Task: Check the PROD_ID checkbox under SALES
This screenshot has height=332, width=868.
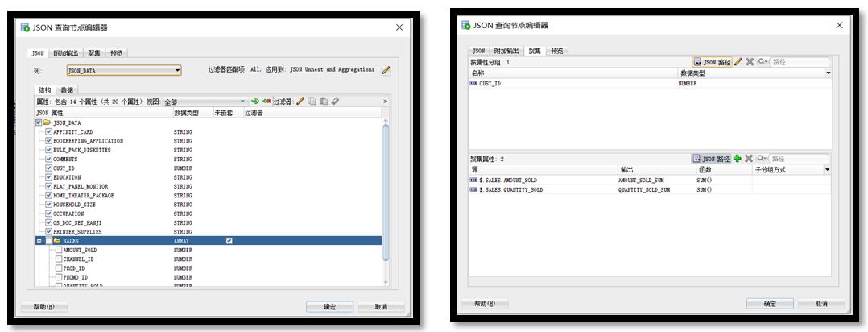Action: click(x=59, y=268)
